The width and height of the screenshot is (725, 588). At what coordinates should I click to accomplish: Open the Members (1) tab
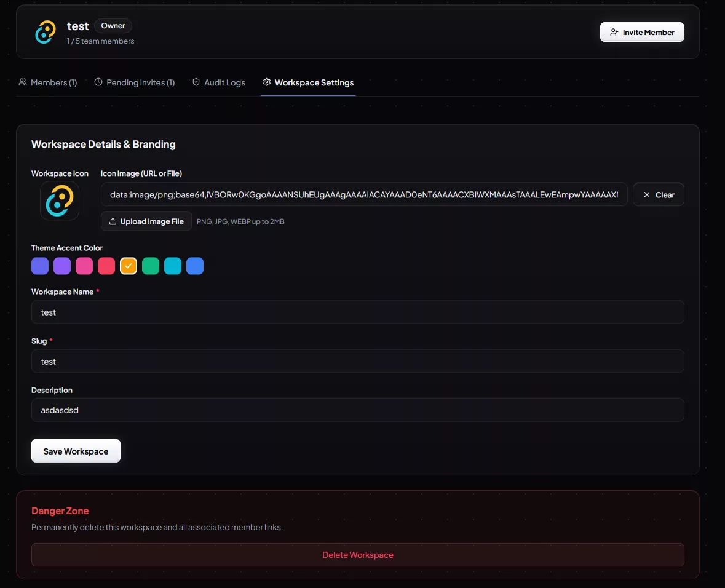point(47,82)
